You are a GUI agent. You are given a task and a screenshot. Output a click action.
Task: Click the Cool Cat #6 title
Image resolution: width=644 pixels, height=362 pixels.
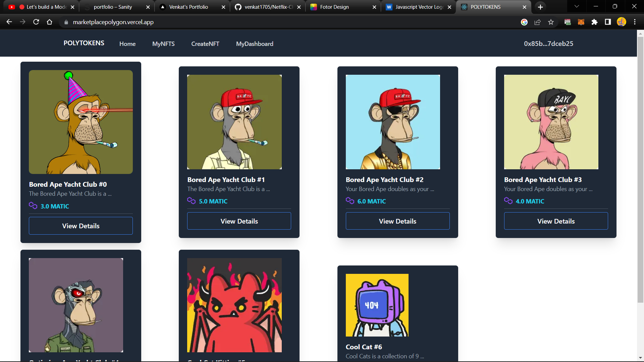pyautogui.click(x=364, y=347)
